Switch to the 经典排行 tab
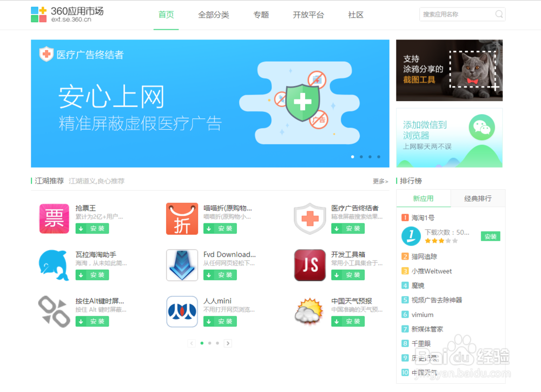 tap(478, 198)
